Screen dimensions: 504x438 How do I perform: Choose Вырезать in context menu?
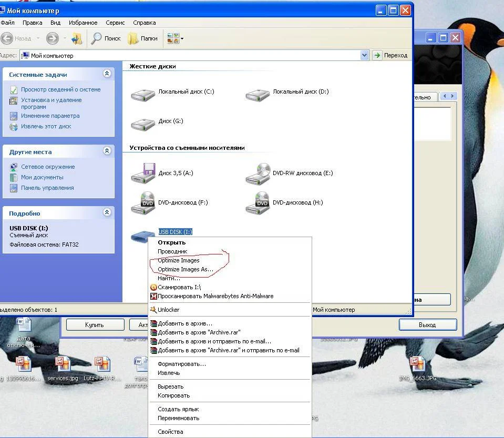pyautogui.click(x=230, y=386)
